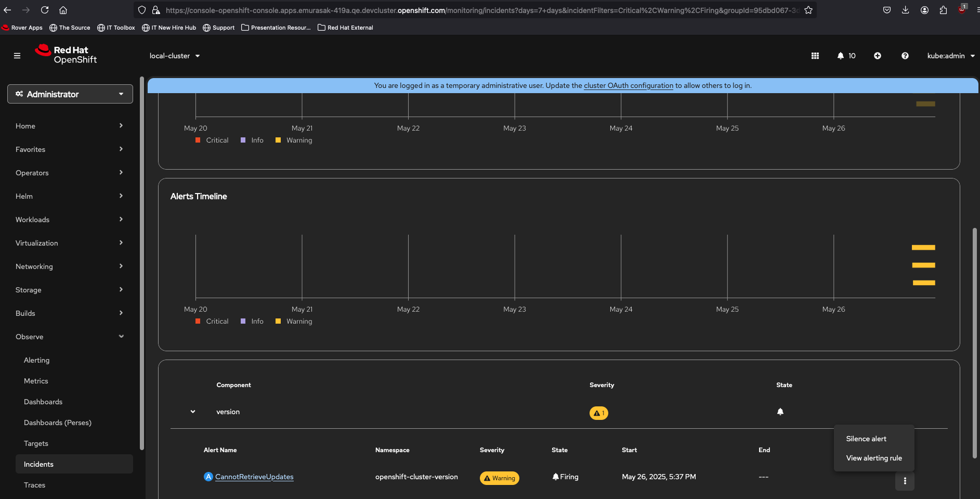Open the local-cluster selector dropdown

pos(175,56)
